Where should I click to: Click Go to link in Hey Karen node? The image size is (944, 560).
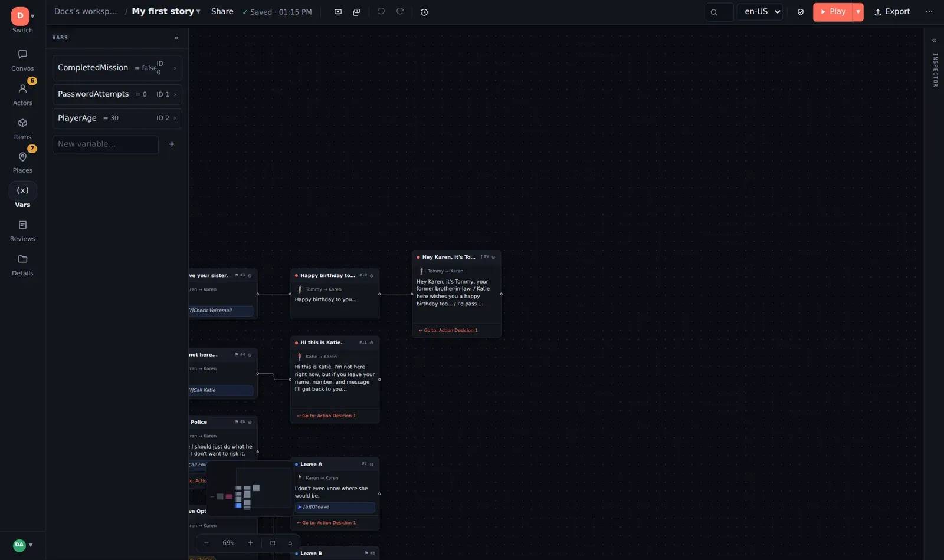tap(448, 330)
